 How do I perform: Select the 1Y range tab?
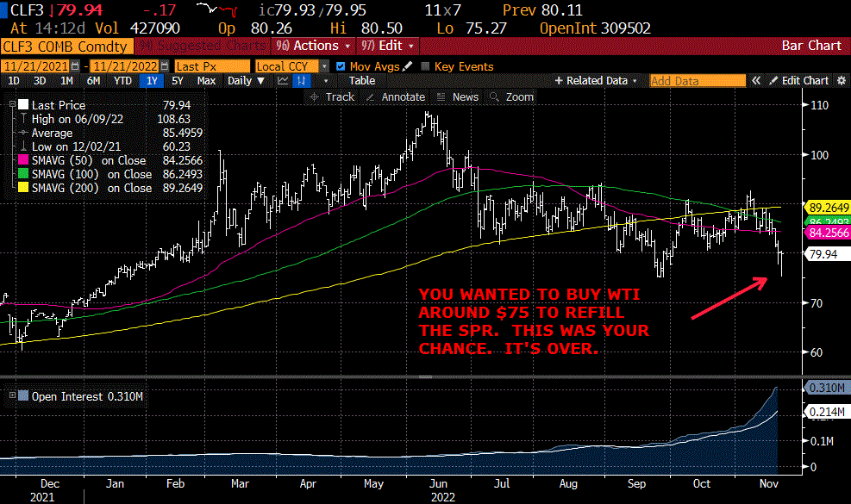tap(152, 81)
